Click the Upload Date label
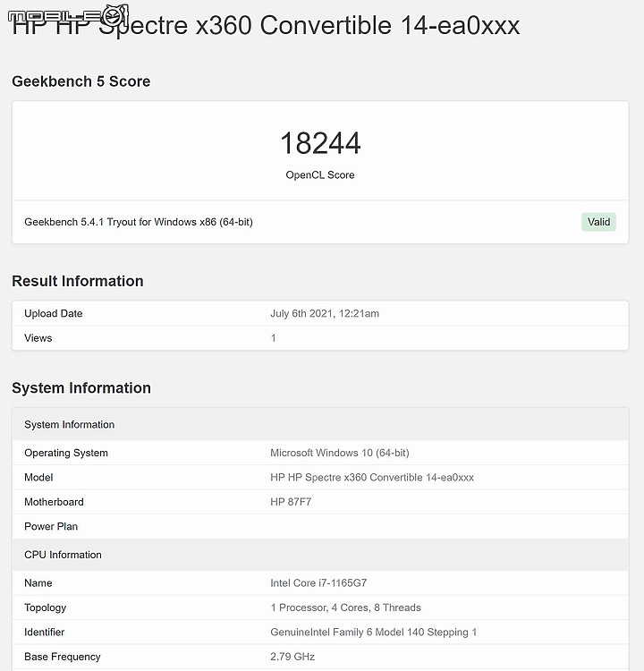Screen dimensions: 644x671 (x=53, y=313)
